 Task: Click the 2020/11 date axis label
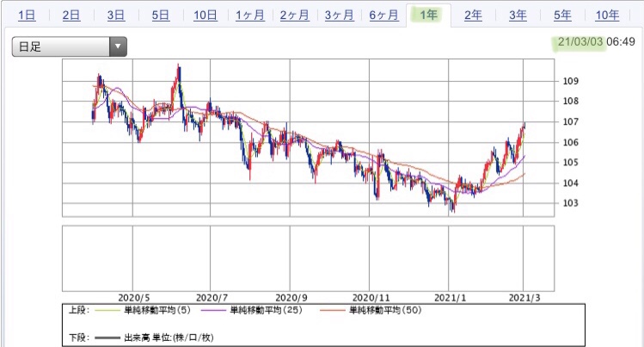(x=371, y=298)
